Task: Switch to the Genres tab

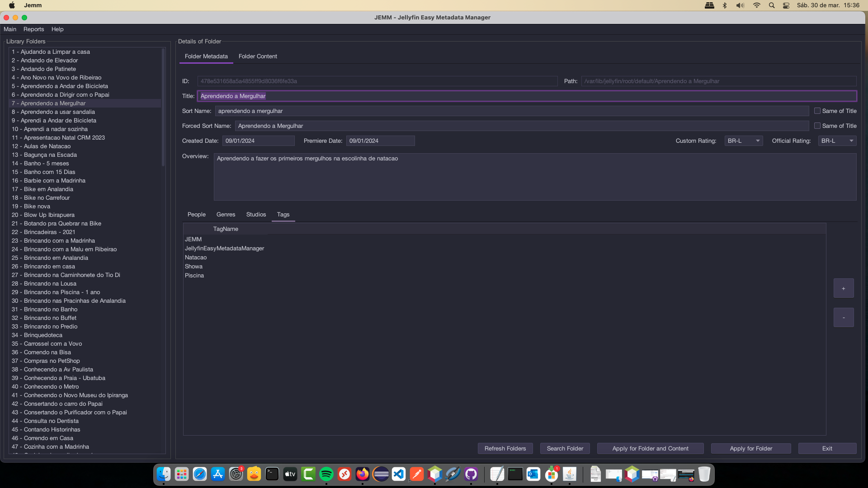Action: 226,215
